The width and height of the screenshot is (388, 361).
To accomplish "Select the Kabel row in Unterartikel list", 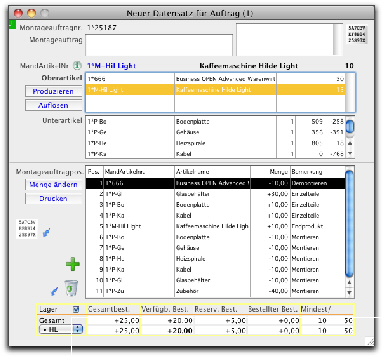I will [216, 154].
